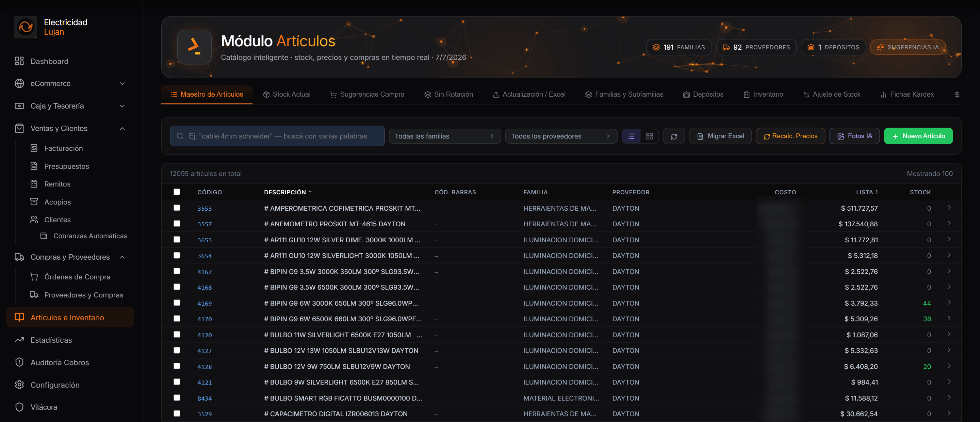Viewport: 980px width, 422px height.
Task: Collapse the Ventas y Clientes chevron
Action: click(x=122, y=128)
